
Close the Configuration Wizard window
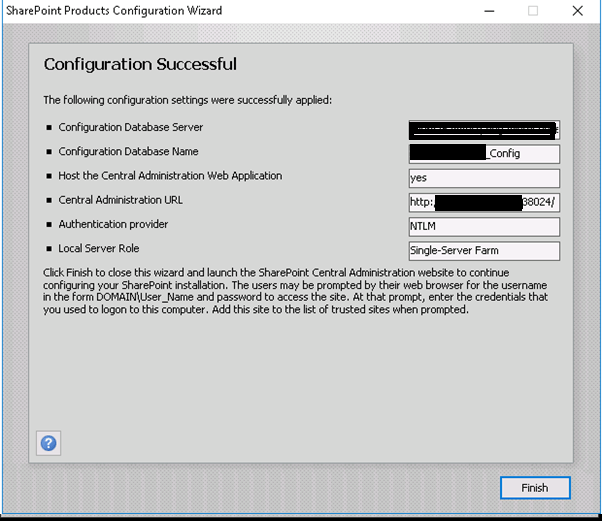point(577,11)
